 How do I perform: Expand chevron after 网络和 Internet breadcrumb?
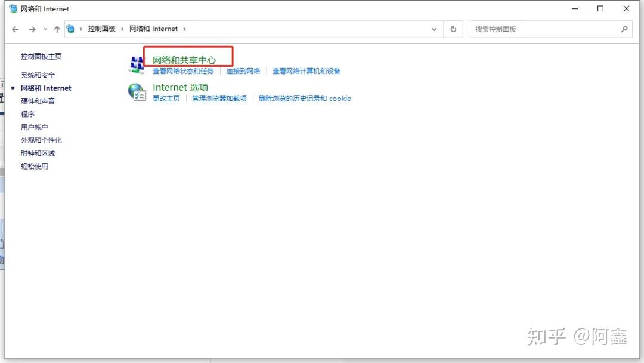point(184,29)
